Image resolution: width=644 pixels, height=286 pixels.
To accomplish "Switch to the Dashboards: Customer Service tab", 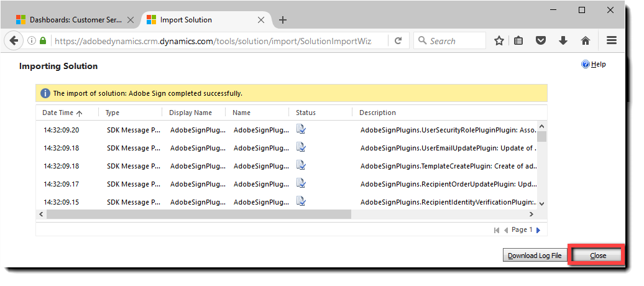I will pyautogui.click(x=76, y=20).
